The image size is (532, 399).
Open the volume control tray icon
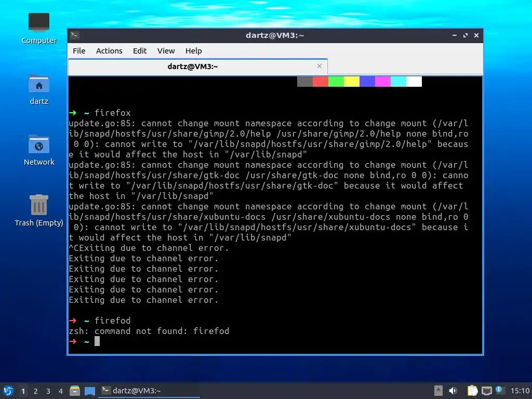[x=453, y=391]
